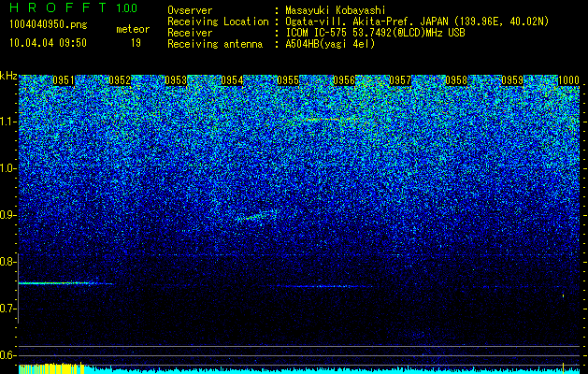
Task: Click the Ogata-vill. Akita-Pref. JAPAN location text
Action: tap(417, 22)
